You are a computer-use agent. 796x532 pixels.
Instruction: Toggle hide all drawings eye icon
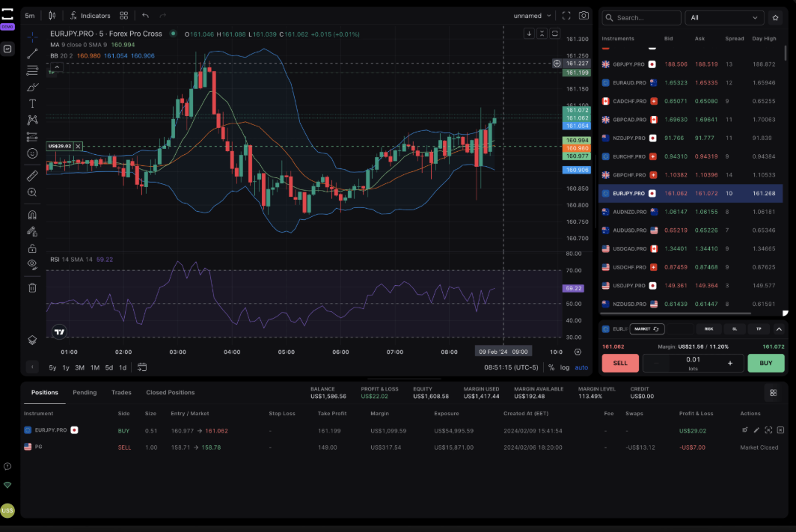tap(32, 264)
